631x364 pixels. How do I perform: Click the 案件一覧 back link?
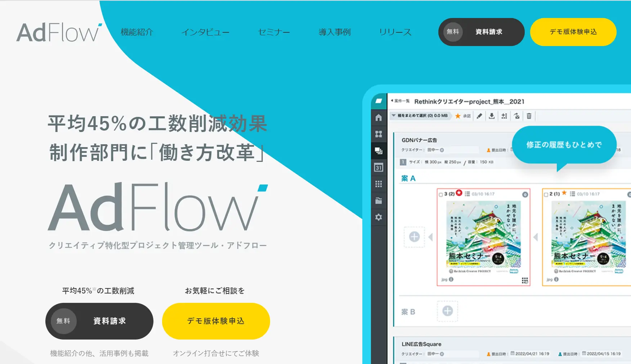pyautogui.click(x=400, y=101)
